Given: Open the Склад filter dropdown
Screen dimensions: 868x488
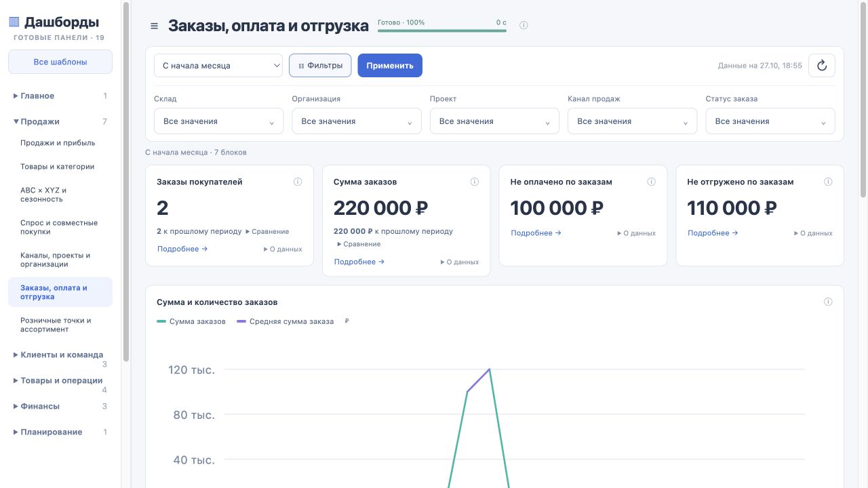Looking at the screenshot, I should pyautogui.click(x=218, y=121).
